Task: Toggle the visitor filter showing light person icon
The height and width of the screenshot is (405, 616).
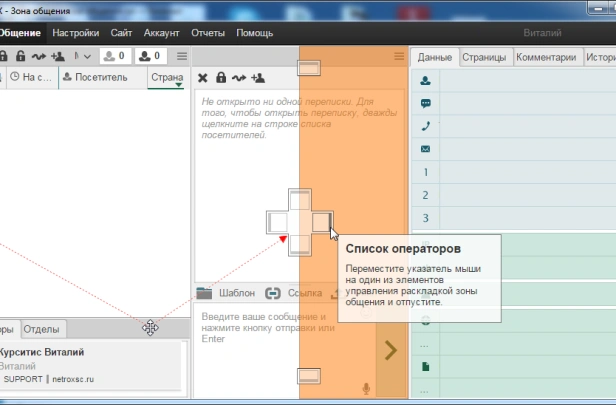Action: (115, 56)
